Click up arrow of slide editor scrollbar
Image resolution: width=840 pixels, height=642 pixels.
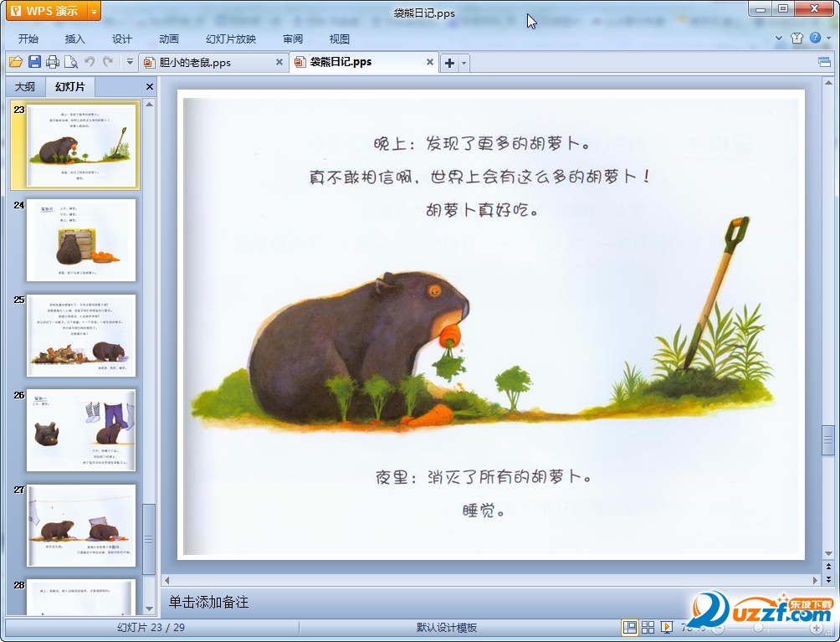(x=828, y=83)
